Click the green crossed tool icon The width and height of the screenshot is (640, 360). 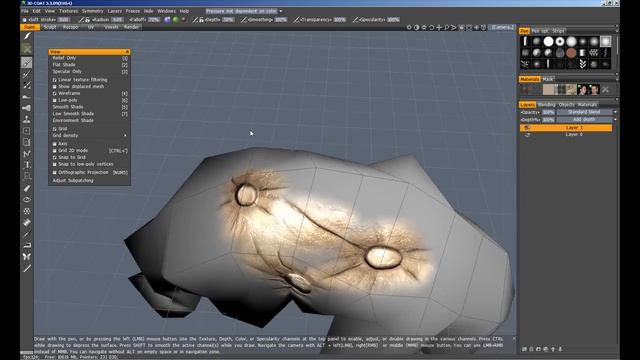(27, 49)
